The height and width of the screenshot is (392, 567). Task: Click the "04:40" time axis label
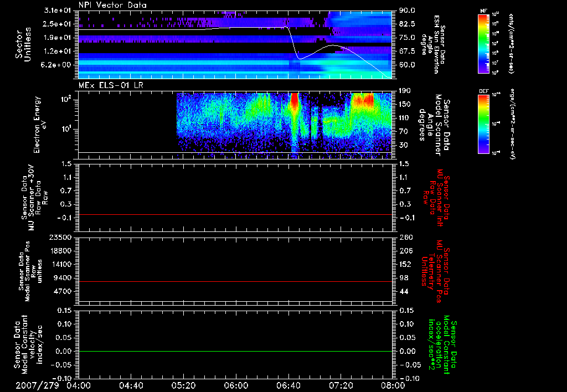pyautogui.click(x=131, y=385)
